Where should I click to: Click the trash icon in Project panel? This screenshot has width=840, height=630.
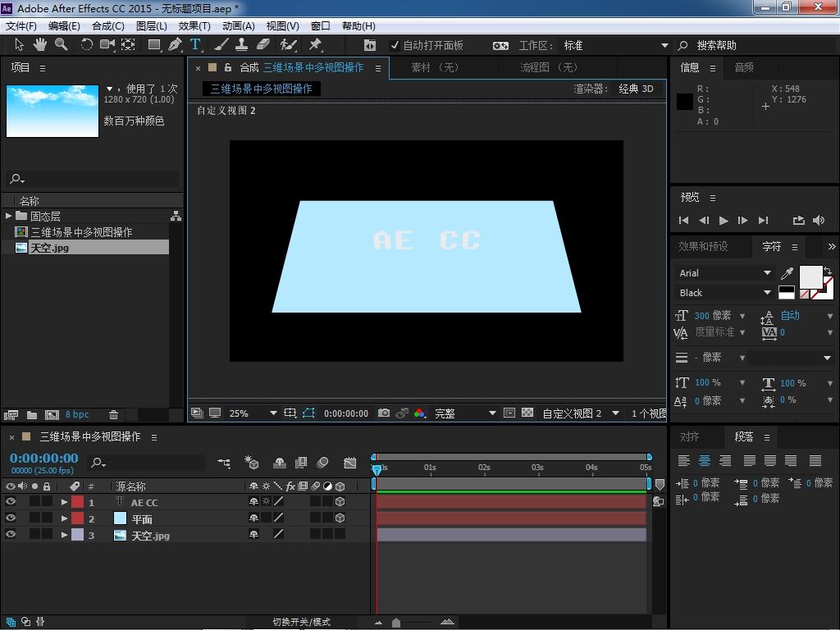pyautogui.click(x=113, y=414)
